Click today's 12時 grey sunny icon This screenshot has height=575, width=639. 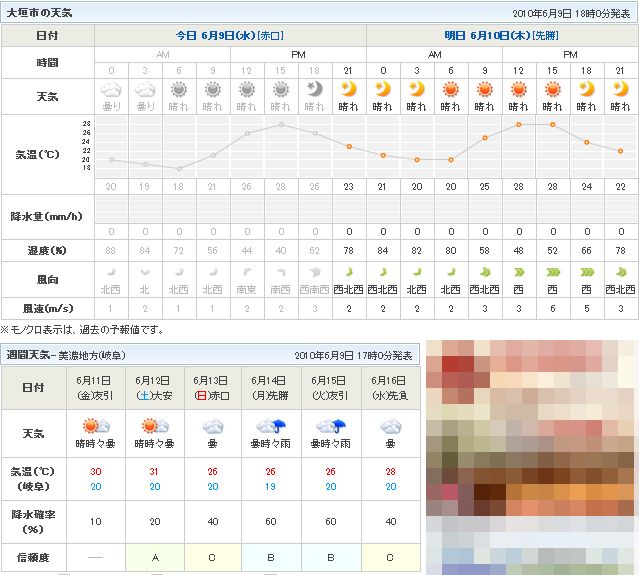click(x=247, y=89)
